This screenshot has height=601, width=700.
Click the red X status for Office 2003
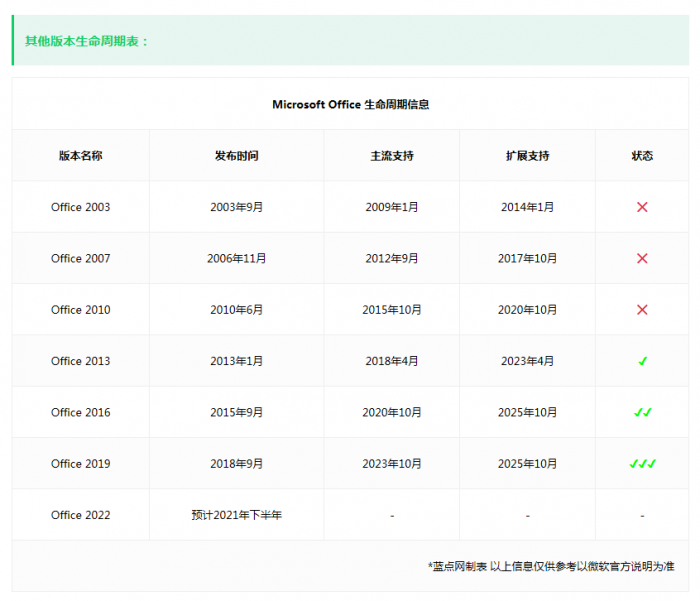pyautogui.click(x=642, y=207)
